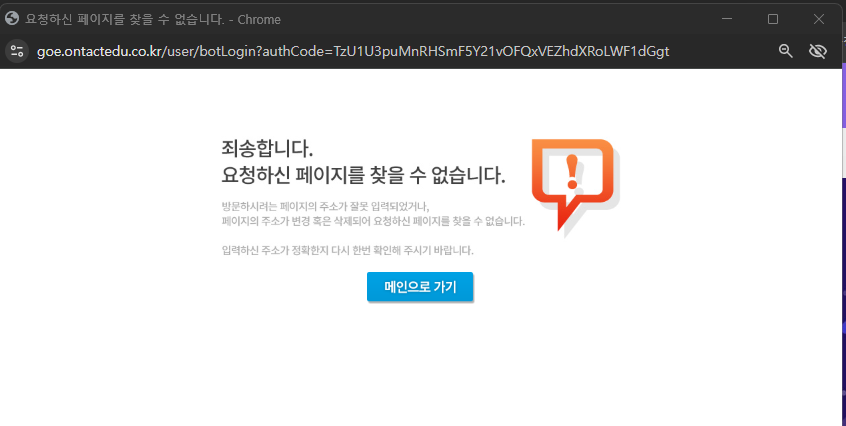Click the address bar URL text
Image resolution: width=846 pixels, height=426 pixels.
point(352,51)
